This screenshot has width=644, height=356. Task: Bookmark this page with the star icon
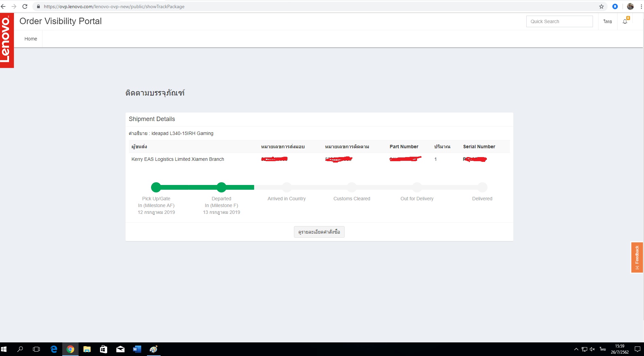601,6
